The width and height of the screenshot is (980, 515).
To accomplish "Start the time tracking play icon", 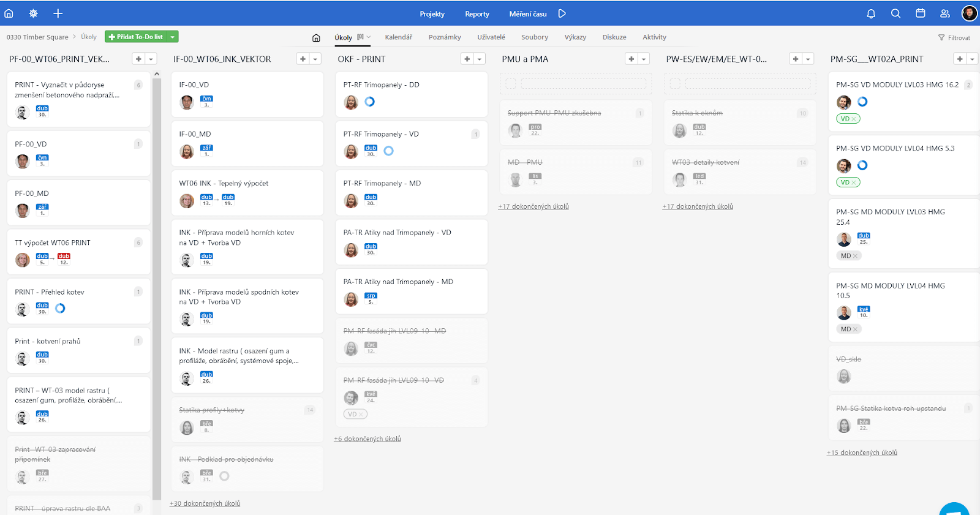I will point(562,13).
